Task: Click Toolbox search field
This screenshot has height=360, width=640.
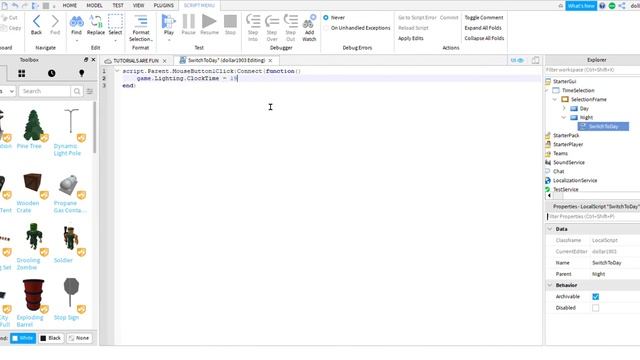Action: click(45, 91)
